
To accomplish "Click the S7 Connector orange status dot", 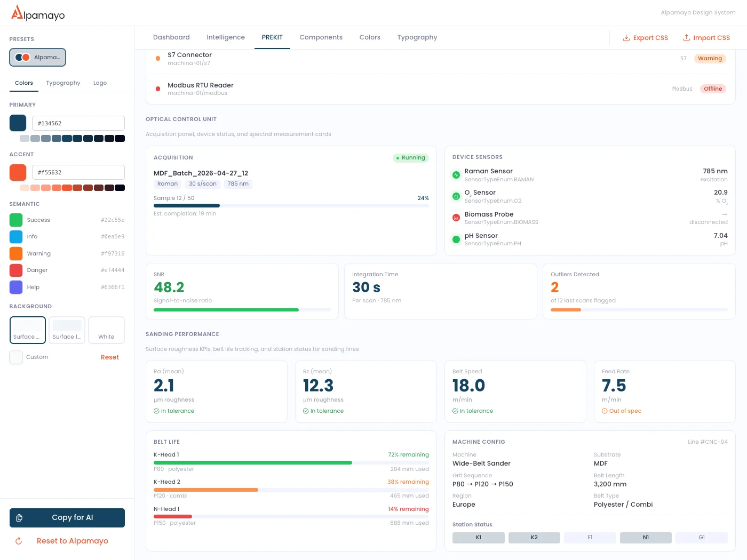I will tap(158, 59).
